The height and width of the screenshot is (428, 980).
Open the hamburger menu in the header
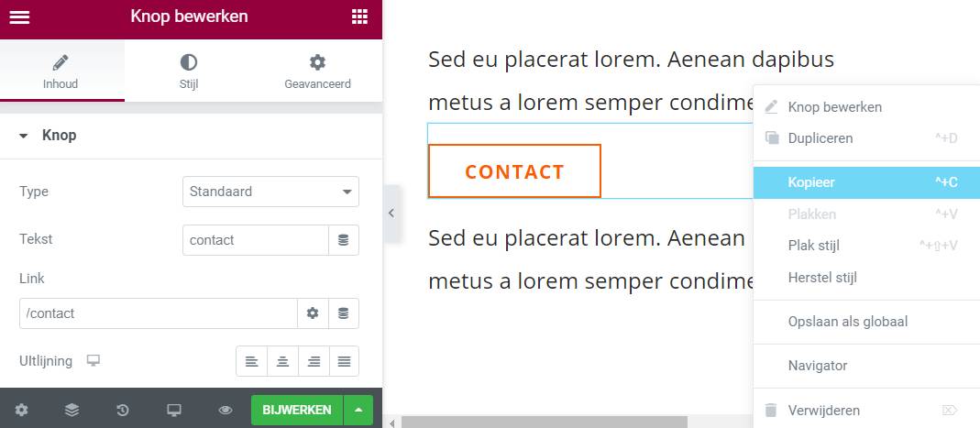tap(19, 17)
